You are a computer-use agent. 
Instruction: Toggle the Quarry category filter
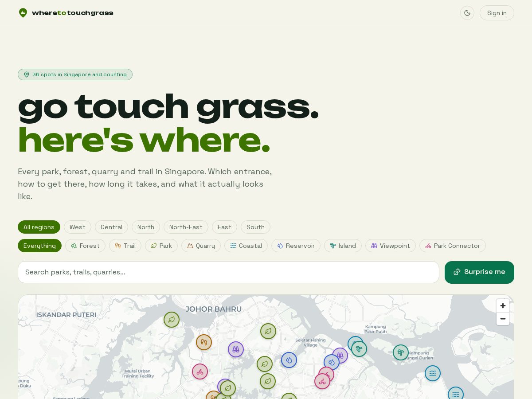click(x=201, y=246)
